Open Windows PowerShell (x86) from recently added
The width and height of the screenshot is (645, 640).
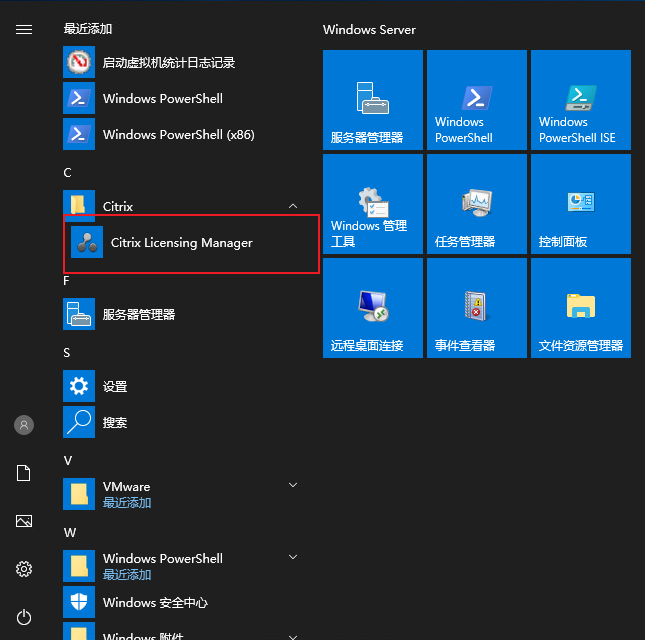177,135
